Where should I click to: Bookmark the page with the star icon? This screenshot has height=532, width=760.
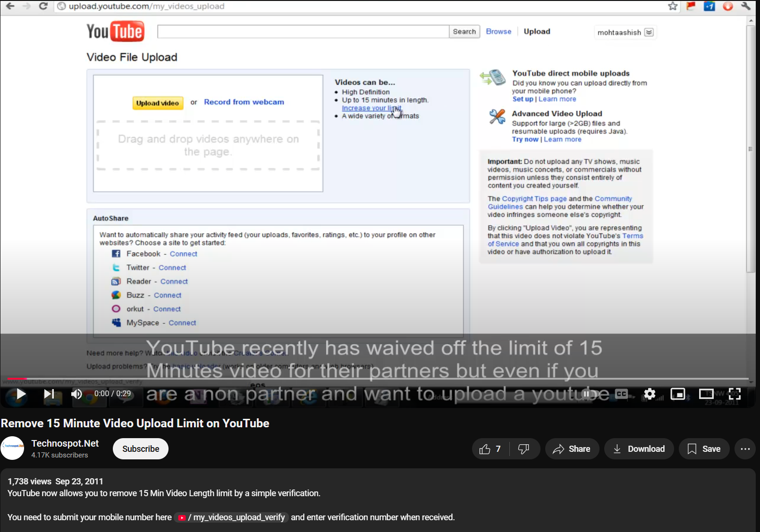[x=673, y=6]
